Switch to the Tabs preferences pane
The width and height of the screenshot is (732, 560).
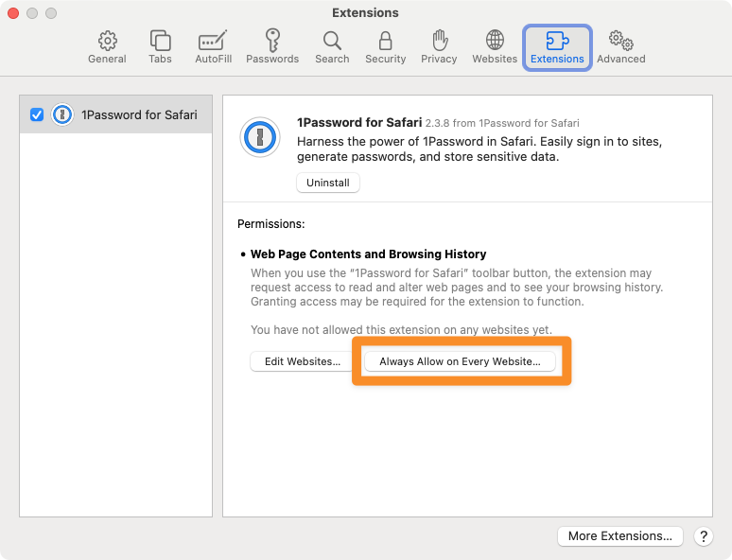click(160, 46)
